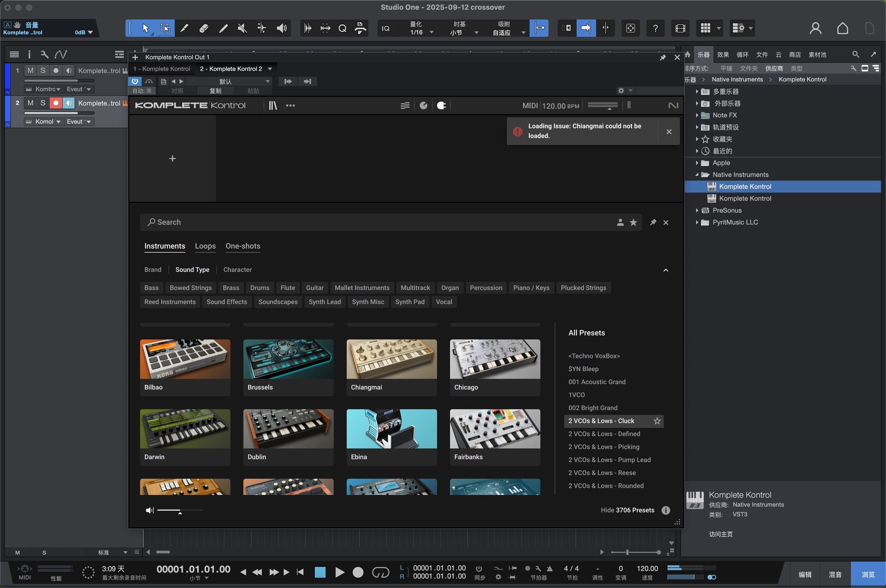The image size is (886, 588).
Task: Select the Eraser tool
Action: coord(204,28)
